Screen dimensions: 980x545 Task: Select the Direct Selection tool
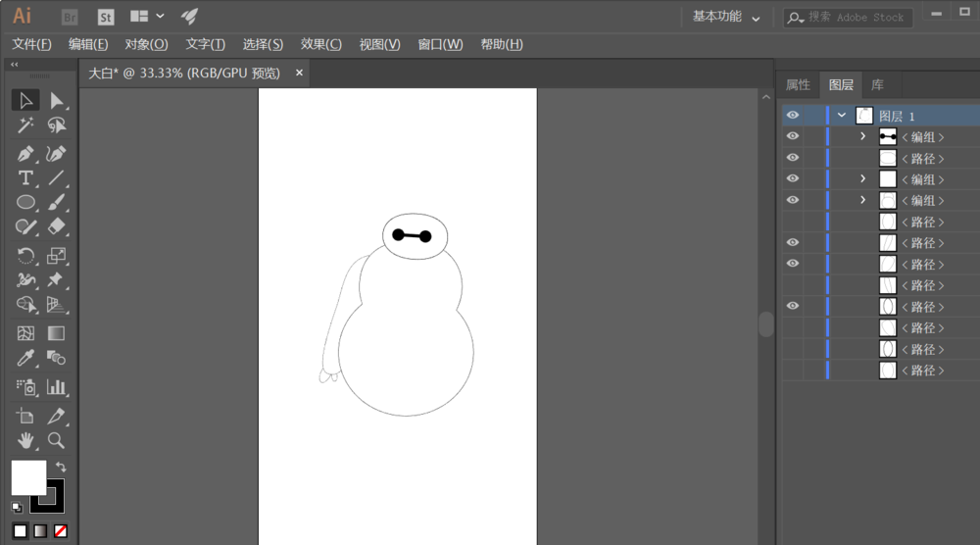[56, 101]
